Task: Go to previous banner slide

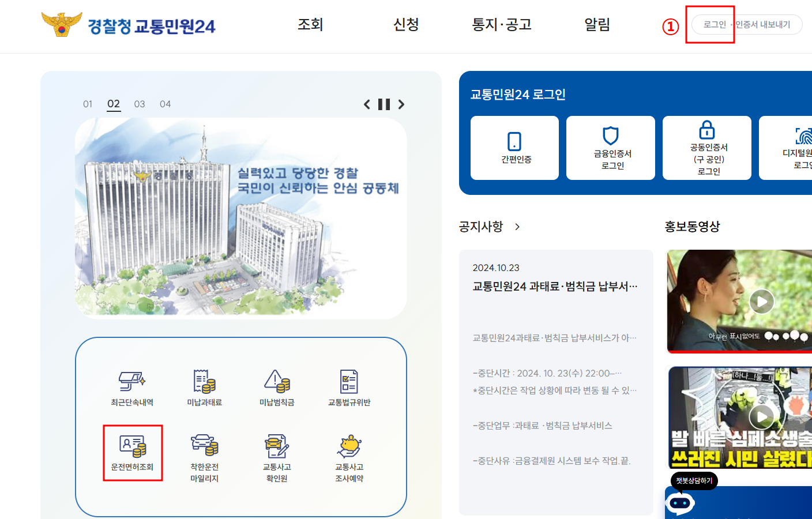Action: tap(367, 104)
